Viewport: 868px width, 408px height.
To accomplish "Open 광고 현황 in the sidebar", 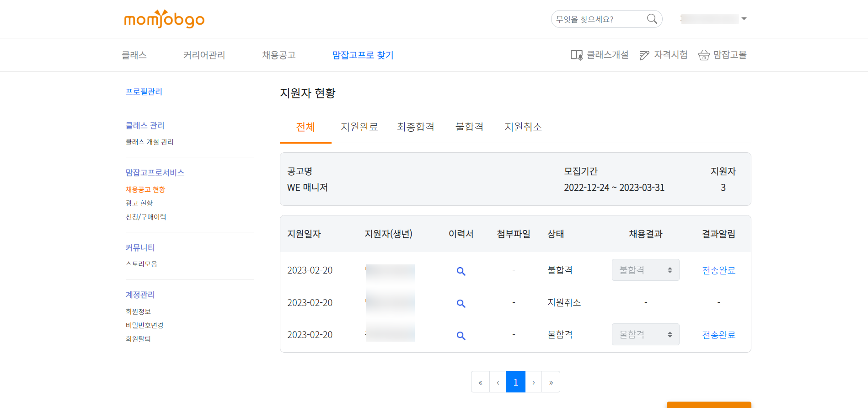I will click(139, 203).
